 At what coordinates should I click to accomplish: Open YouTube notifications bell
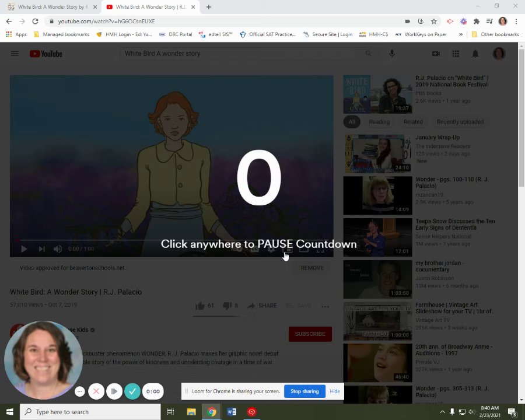pyautogui.click(x=475, y=54)
